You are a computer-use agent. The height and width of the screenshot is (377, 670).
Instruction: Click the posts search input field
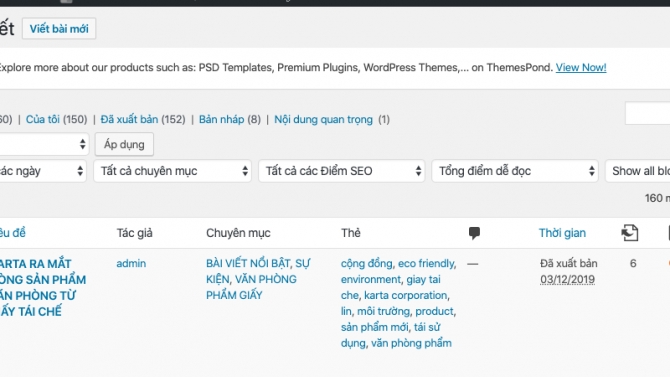[x=648, y=113]
